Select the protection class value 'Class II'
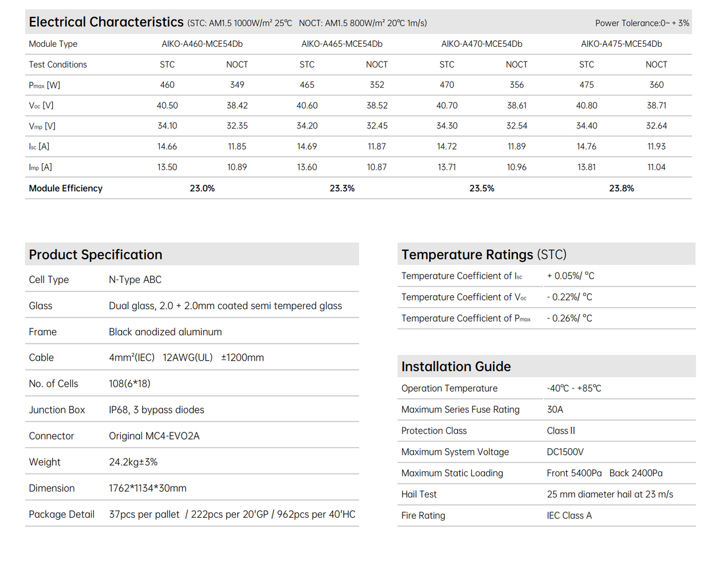Viewport: 728px width, 567px height. coord(561,431)
